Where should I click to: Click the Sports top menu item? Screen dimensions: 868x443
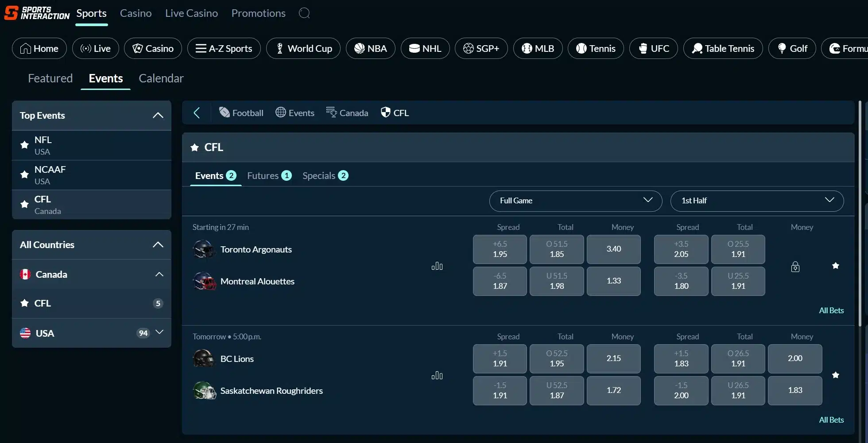pos(91,13)
